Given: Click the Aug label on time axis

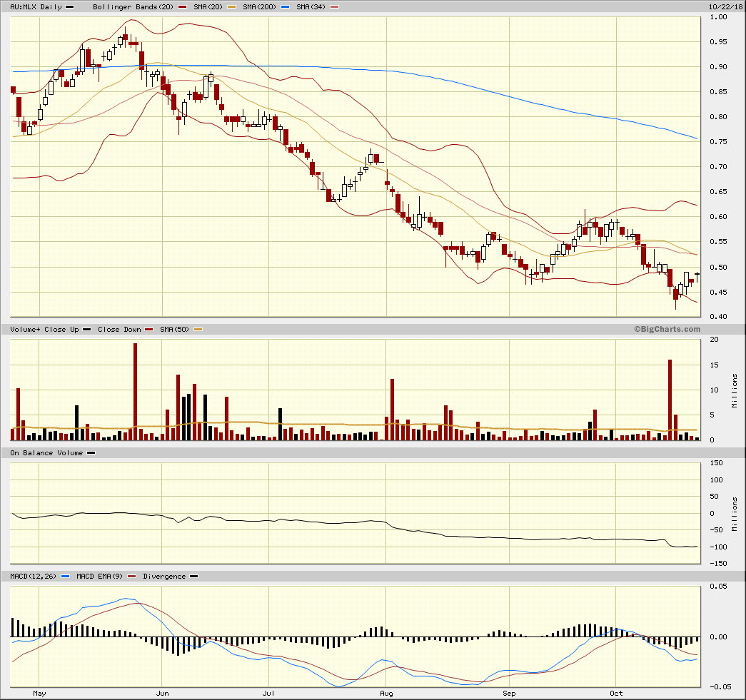Looking at the screenshot, I should 386,694.
